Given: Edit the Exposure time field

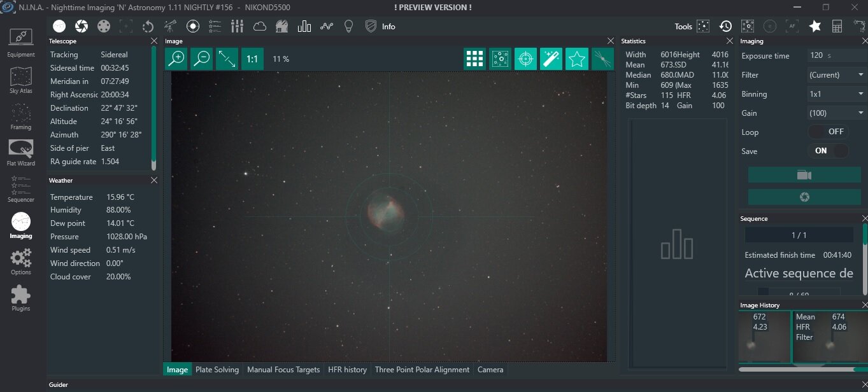Looking at the screenshot, I should pos(836,55).
